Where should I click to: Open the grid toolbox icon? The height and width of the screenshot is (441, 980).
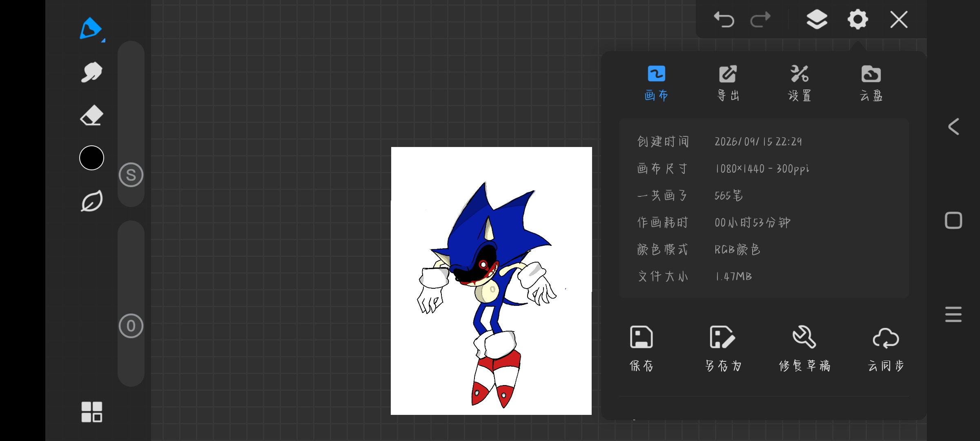tap(91, 412)
